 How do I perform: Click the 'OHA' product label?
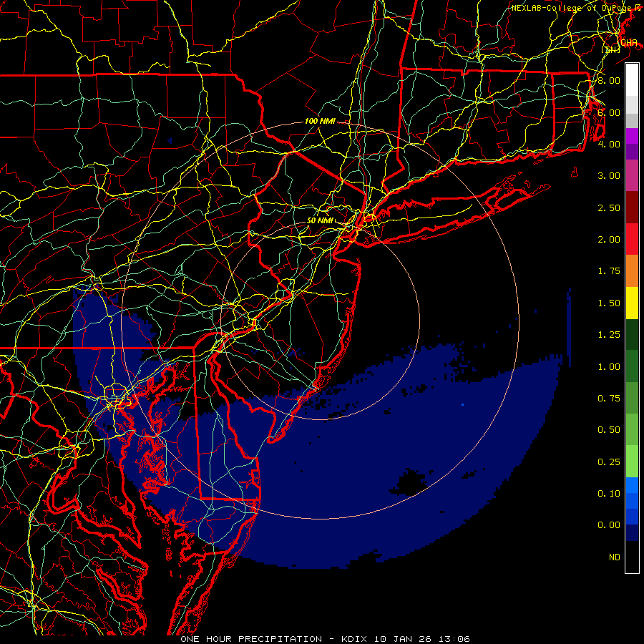click(629, 43)
